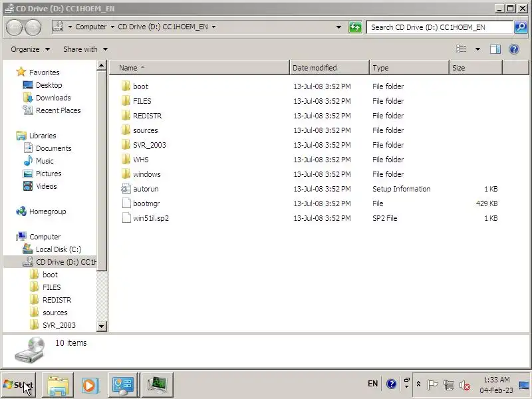The image size is (532, 399).
Task: Open the Music library
Action: (45, 161)
